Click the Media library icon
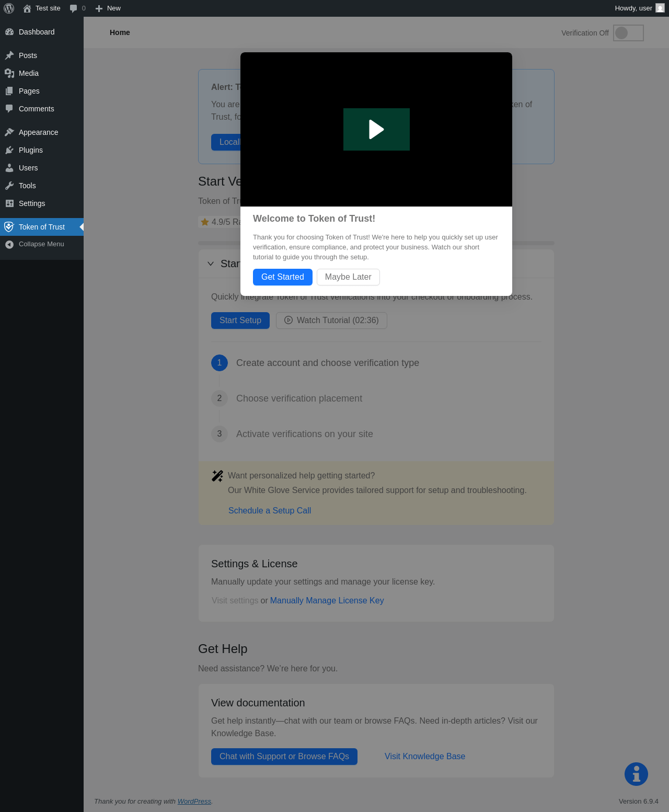 9,73
